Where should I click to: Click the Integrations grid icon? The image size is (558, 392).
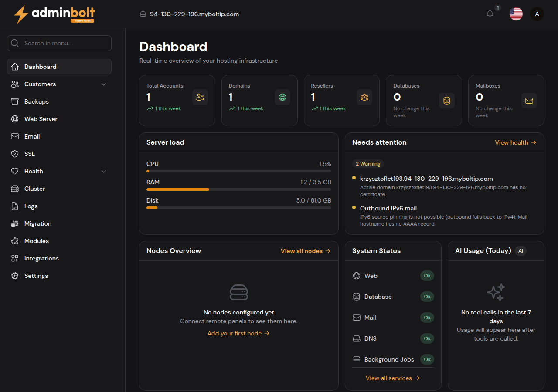15,258
